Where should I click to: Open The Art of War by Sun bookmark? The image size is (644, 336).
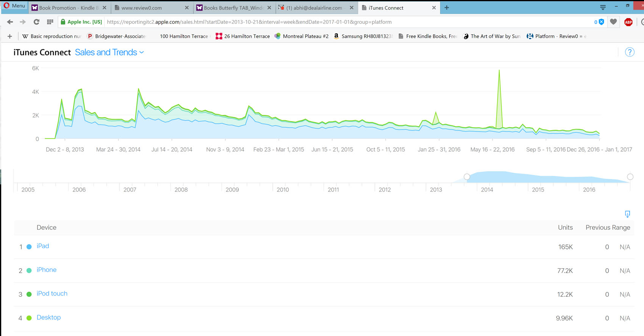[492, 36]
